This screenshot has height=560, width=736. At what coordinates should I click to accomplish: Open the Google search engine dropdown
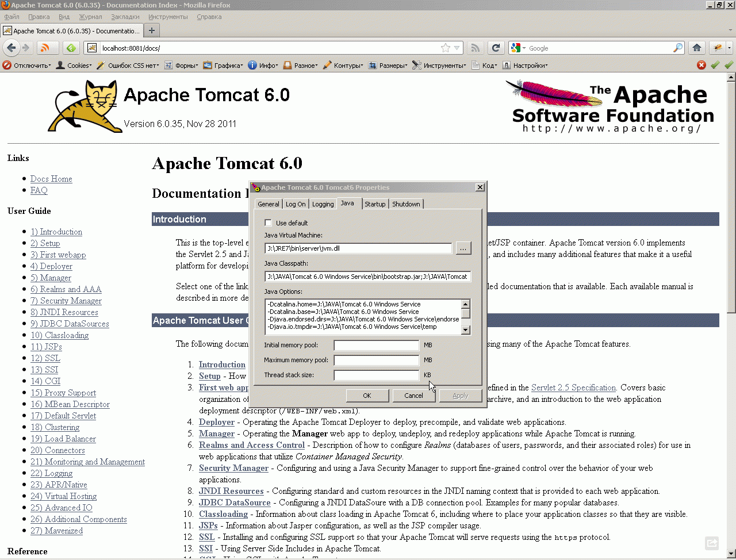click(517, 48)
